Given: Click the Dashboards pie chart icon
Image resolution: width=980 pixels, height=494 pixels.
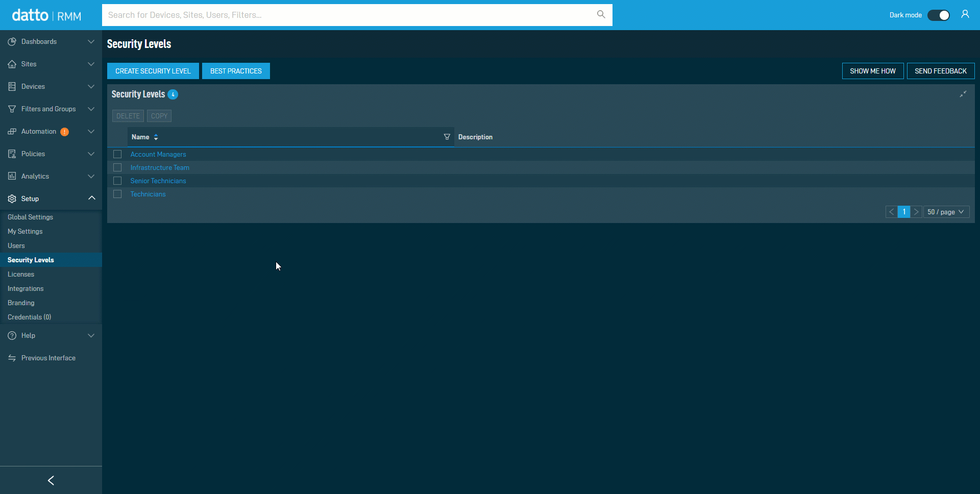Looking at the screenshot, I should coord(12,41).
